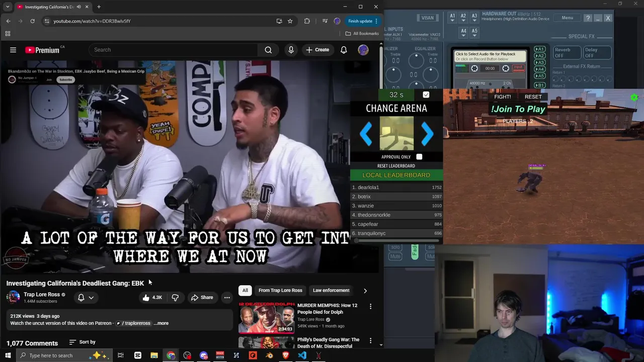Viewport: 644px width, 362px height.
Task: Open hardware out A3 device dropdown
Action: point(474,17)
